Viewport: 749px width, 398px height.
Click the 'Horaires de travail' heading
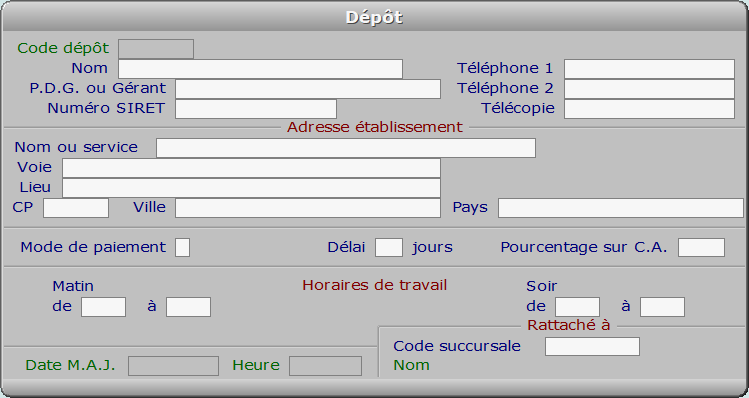coord(374,285)
